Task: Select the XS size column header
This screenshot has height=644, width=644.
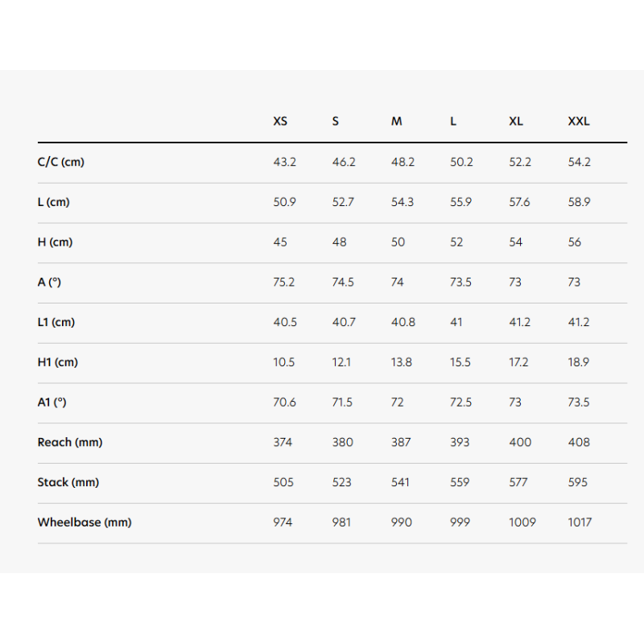Action: pos(280,122)
